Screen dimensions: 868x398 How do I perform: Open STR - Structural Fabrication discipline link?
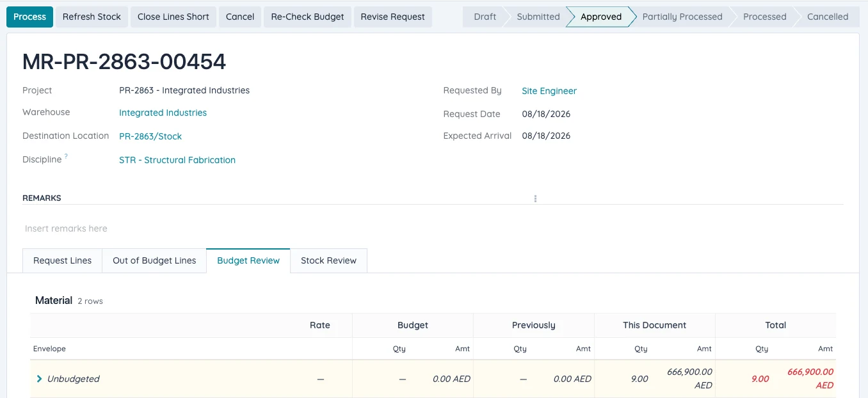point(177,160)
